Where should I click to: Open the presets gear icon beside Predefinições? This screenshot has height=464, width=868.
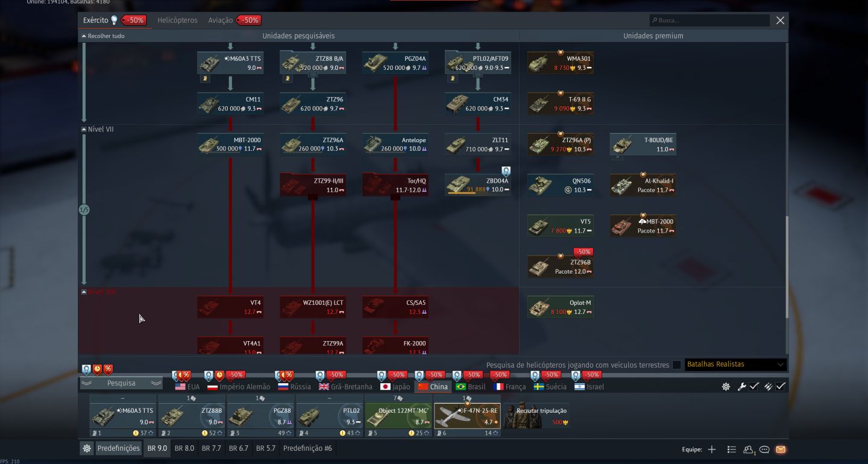[x=87, y=448]
